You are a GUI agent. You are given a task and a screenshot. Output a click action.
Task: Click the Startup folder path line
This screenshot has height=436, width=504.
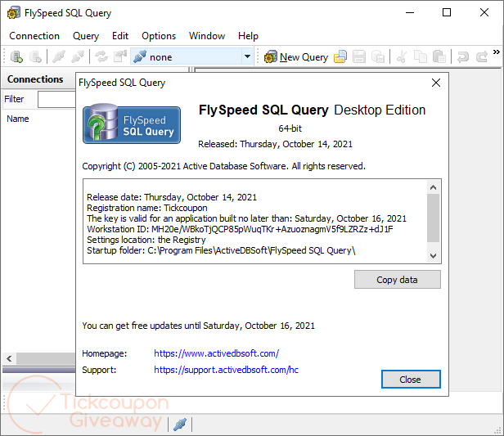click(221, 250)
